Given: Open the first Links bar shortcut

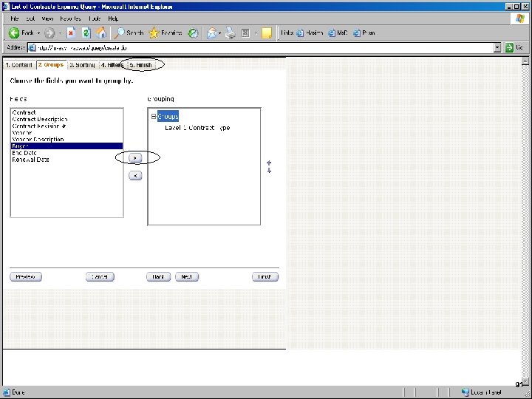Looking at the screenshot, I should pos(310,33).
